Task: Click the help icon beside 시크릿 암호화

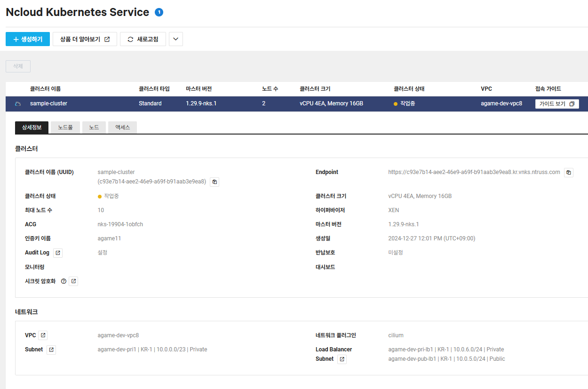Action: 64,281
